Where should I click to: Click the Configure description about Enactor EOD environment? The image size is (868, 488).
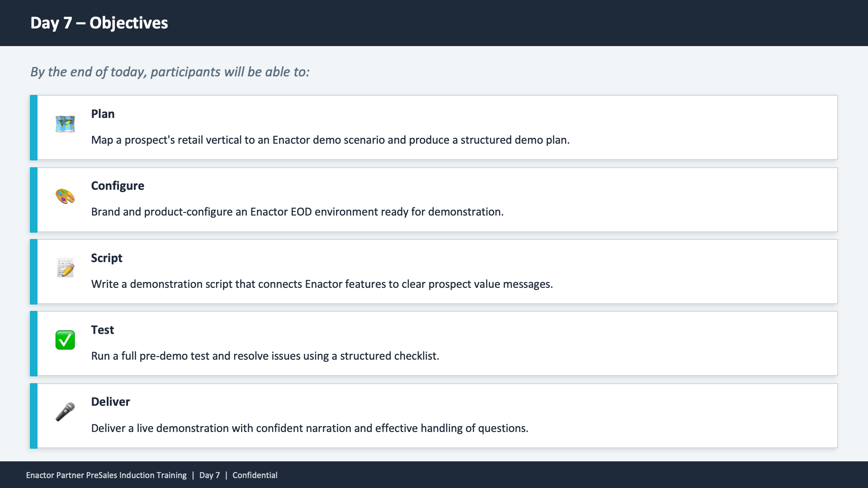pyautogui.click(x=297, y=212)
